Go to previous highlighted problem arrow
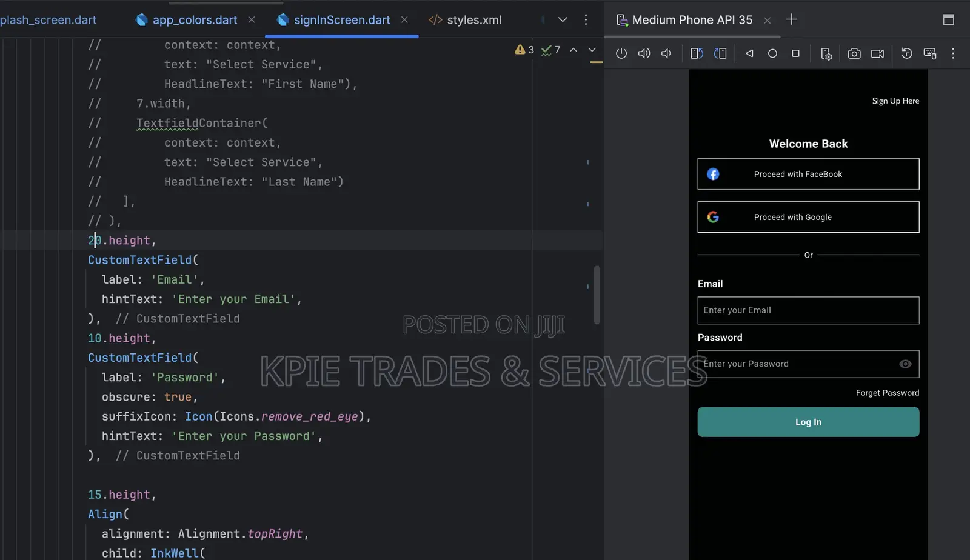Viewport: 970px width, 560px height. coord(574,50)
